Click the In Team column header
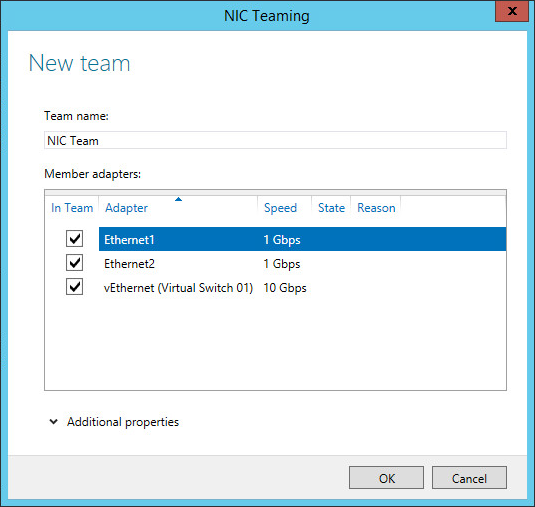Viewport: 535px width, 507px height. [72, 208]
